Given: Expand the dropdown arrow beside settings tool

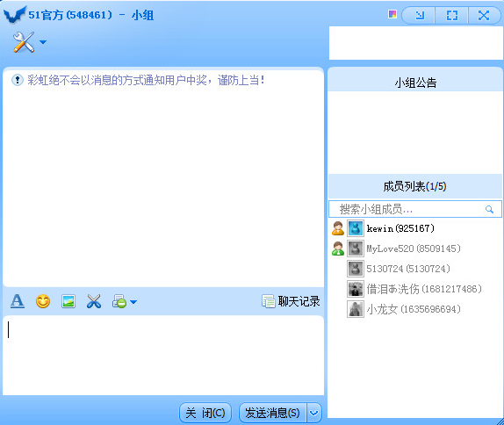Looking at the screenshot, I should tap(43, 42).
